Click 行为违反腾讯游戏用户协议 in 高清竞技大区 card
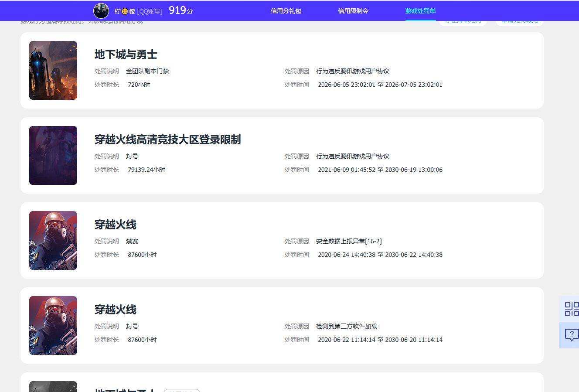The height and width of the screenshot is (392, 579). click(x=353, y=156)
